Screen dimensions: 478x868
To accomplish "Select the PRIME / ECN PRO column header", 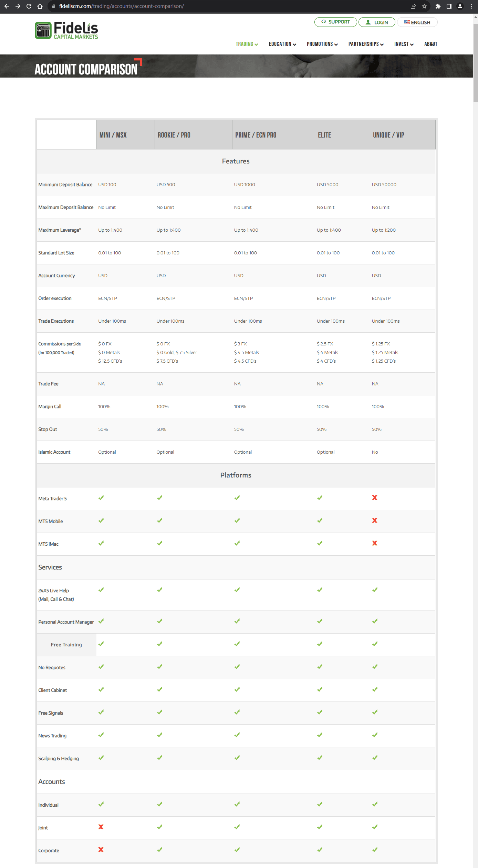I will [274, 135].
